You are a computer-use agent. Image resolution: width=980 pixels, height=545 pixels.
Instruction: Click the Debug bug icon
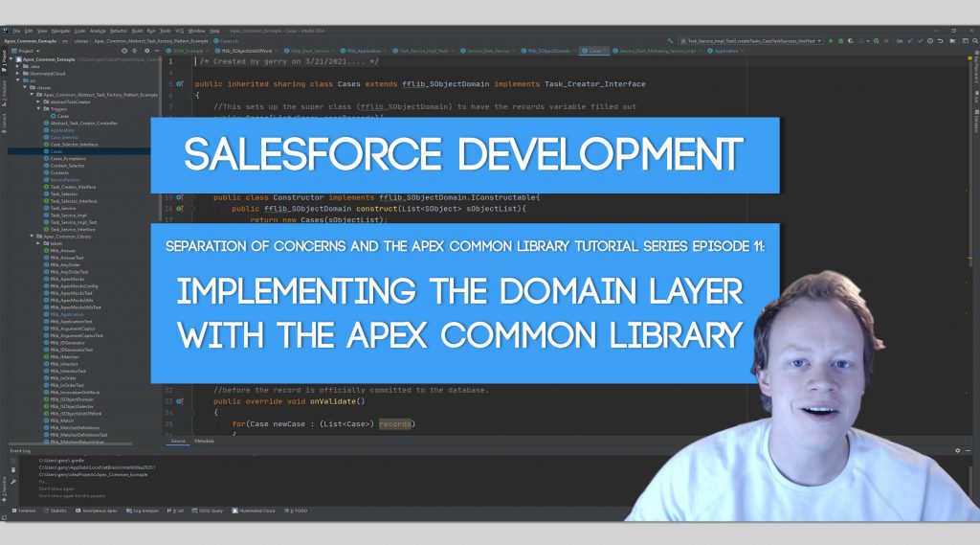(840, 40)
